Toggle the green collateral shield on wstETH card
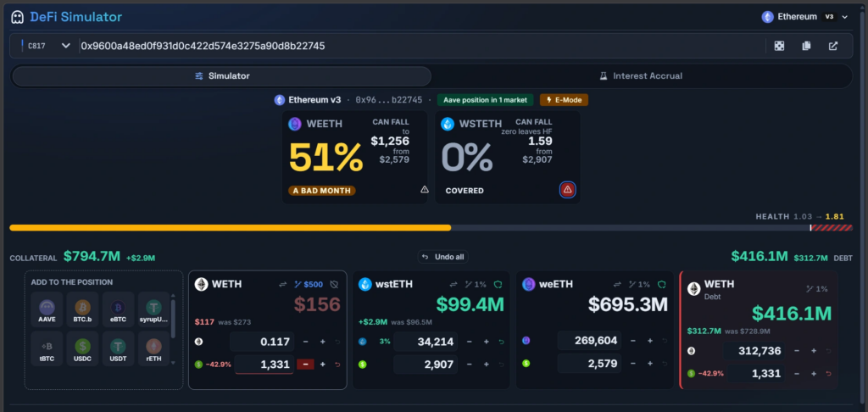This screenshot has height=412, width=868. (x=498, y=284)
